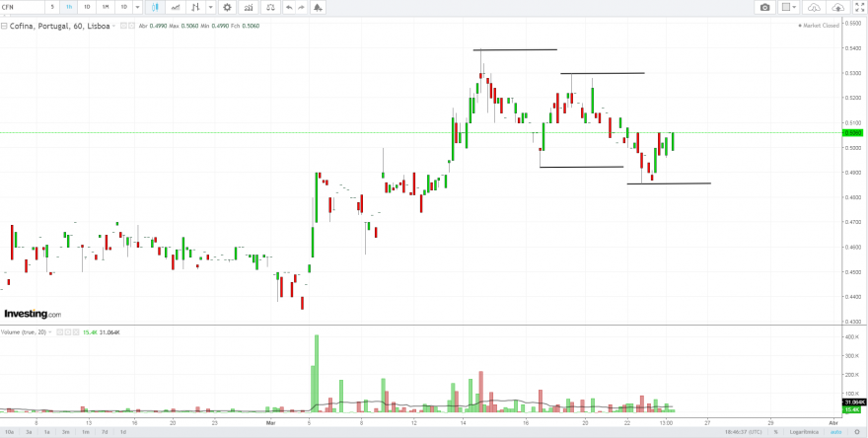Click the tallest green volume bar
This screenshot has height=438, width=868.
(x=317, y=373)
